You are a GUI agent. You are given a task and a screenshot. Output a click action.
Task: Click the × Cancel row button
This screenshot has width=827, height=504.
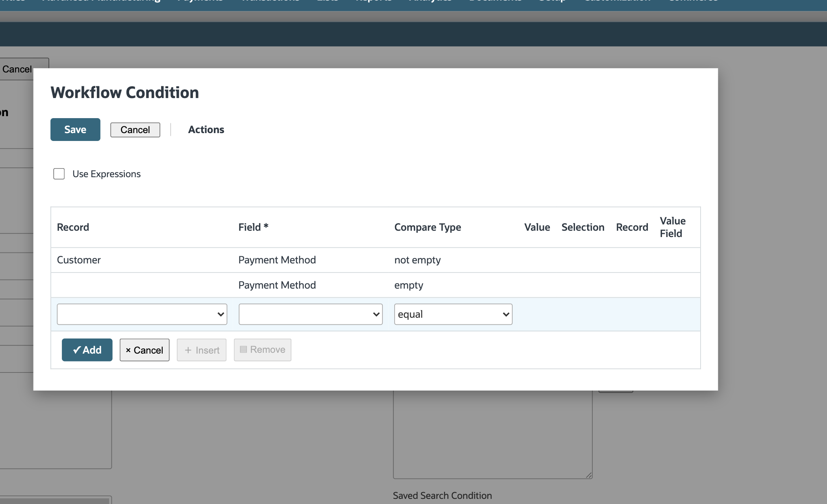click(145, 350)
